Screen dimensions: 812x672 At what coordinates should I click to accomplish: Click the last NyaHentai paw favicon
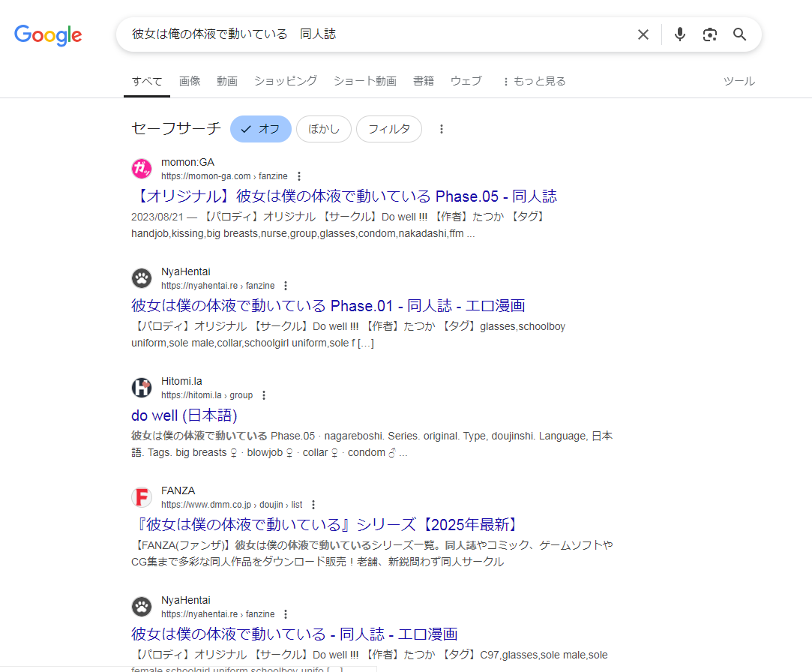(x=142, y=607)
